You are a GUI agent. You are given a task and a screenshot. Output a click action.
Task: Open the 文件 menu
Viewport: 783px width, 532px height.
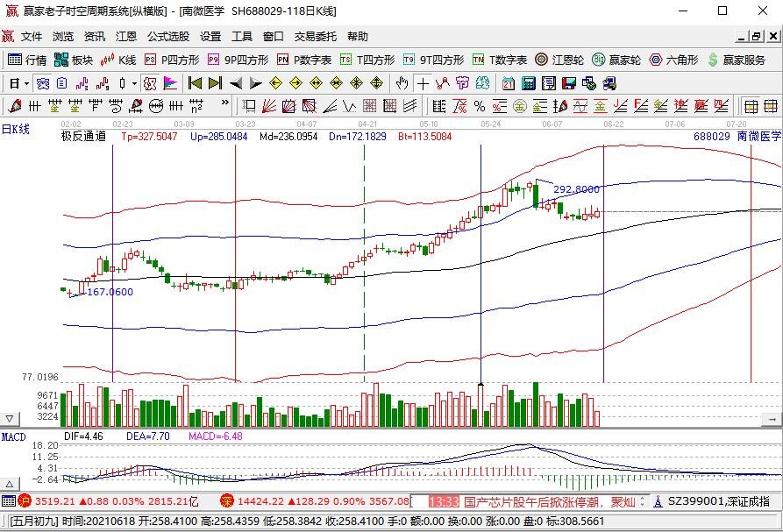tap(32, 37)
